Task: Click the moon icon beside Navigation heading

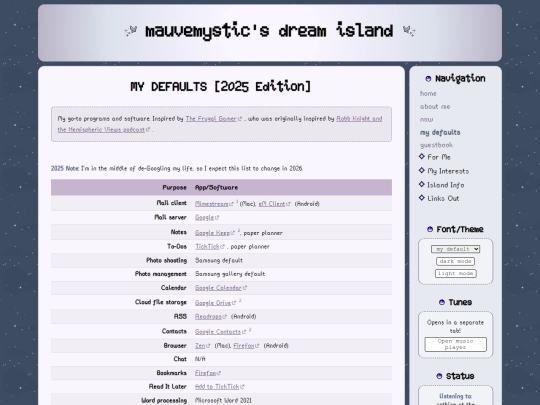Action: pyautogui.click(x=428, y=79)
